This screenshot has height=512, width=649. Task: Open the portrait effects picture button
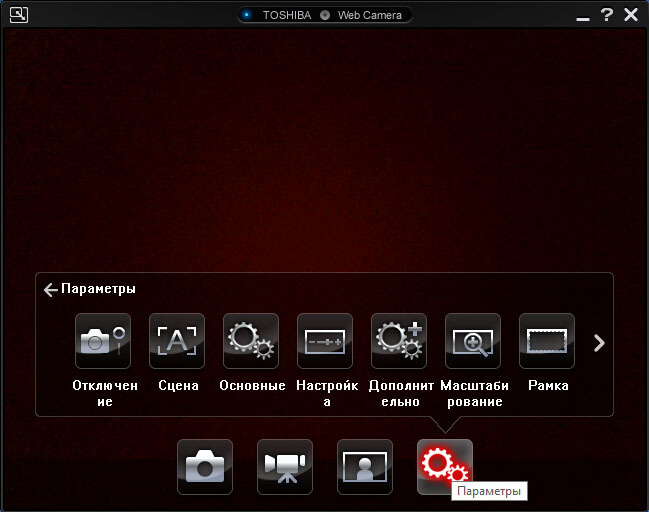pyautogui.click(x=365, y=467)
